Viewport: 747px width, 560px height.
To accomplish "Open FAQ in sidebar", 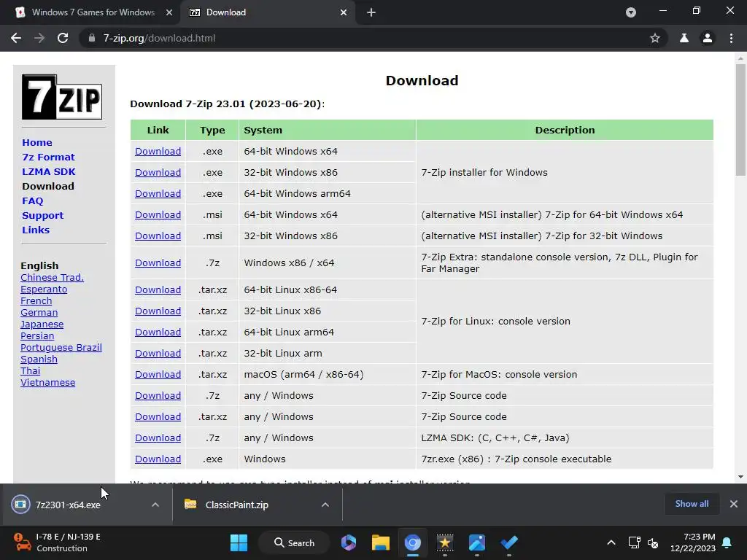I will (32, 201).
